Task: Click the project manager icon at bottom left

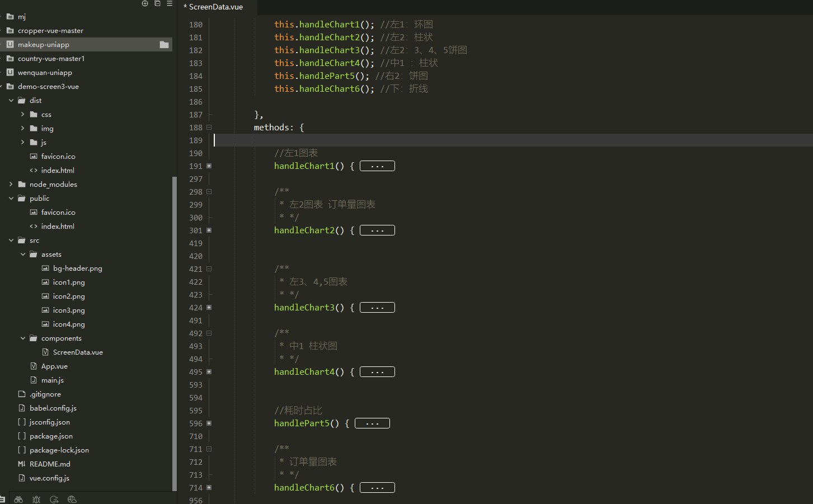Action: (2, 500)
